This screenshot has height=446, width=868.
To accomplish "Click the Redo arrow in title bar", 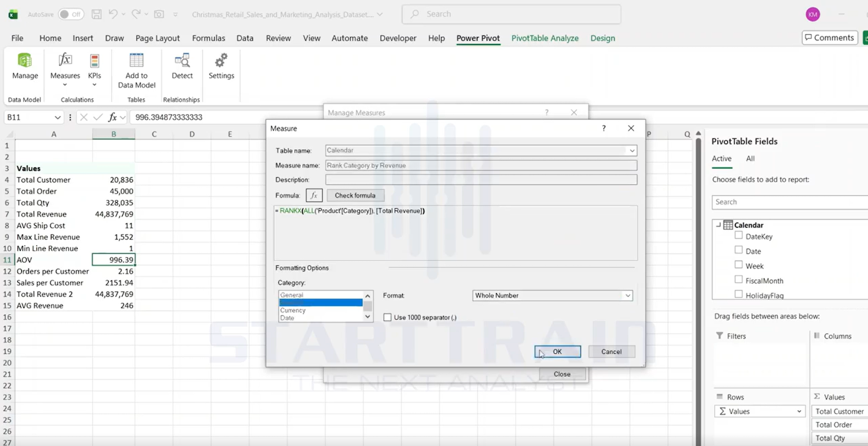I will point(136,14).
